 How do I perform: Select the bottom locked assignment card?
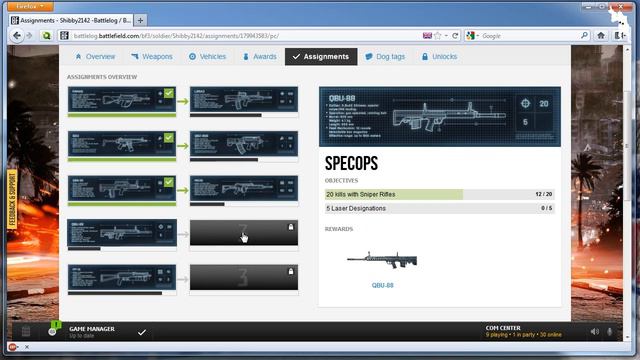tap(244, 277)
